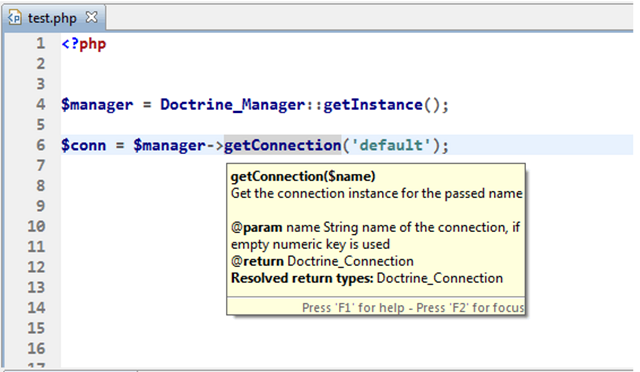Close the test.php editor tab
Image resolution: width=640 pixels, height=372 pixels.
(x=91, y=17)
